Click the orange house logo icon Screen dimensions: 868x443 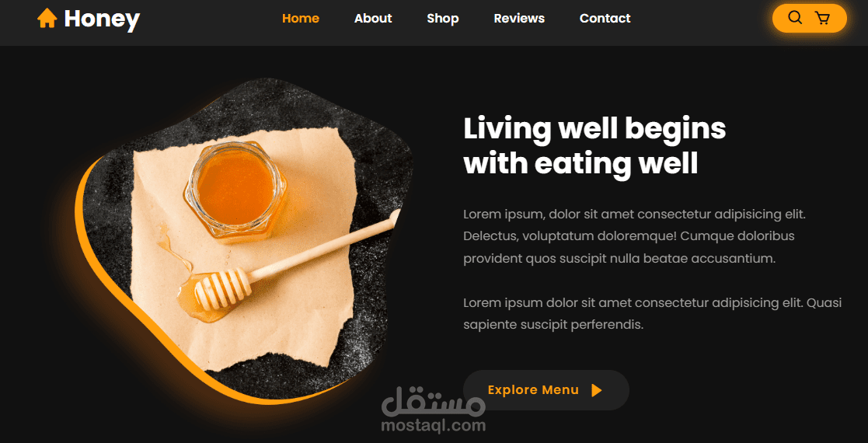[x=47, y=19]
